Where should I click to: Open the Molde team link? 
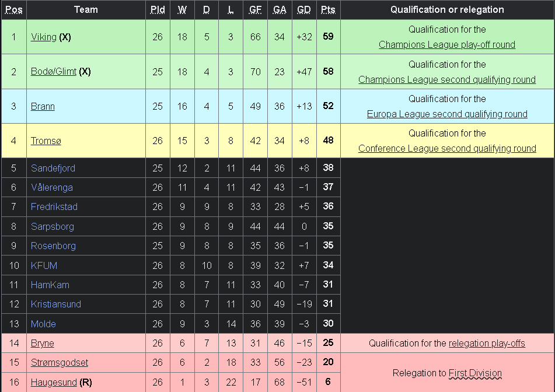tap(43, 324)
